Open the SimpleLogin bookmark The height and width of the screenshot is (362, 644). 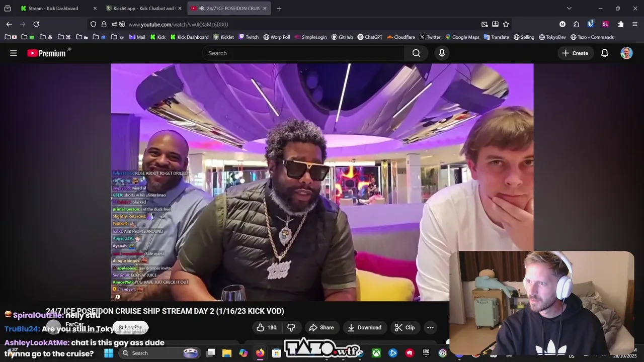(x=310, y=37)
